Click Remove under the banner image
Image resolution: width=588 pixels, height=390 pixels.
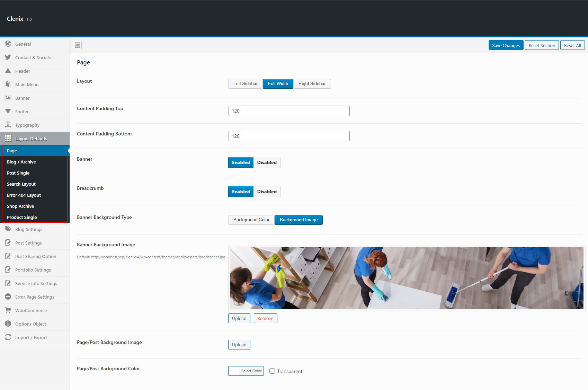point(265,318)
